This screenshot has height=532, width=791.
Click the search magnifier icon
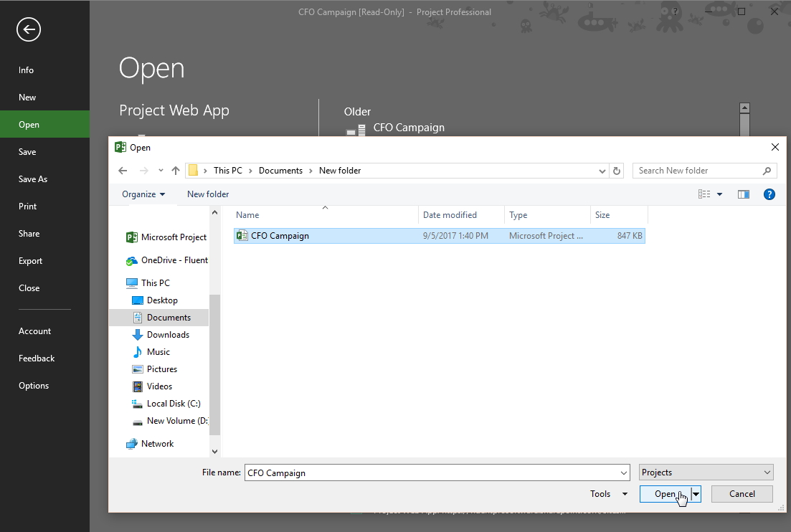coord(767,171)
